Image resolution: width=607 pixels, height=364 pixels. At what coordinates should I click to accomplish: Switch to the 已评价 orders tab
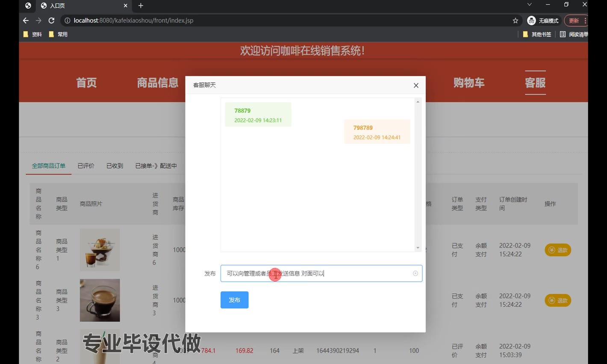click(x=86, y=166)
